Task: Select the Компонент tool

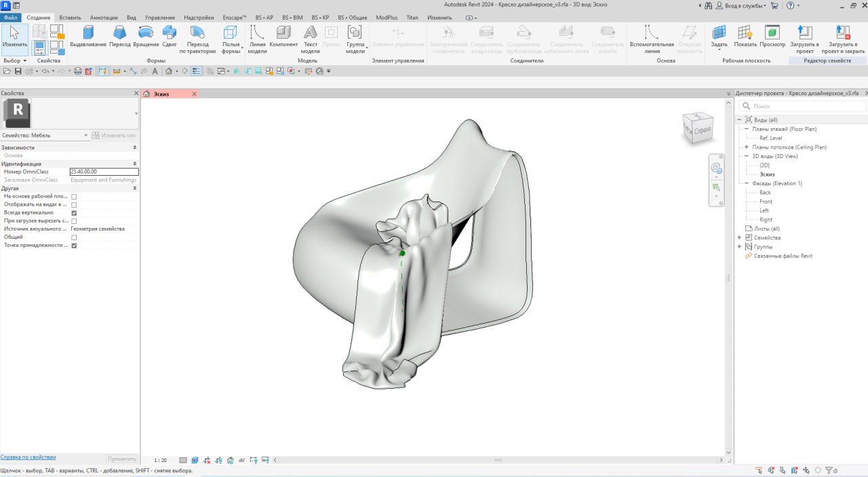Action: click(x=283, y=37)
